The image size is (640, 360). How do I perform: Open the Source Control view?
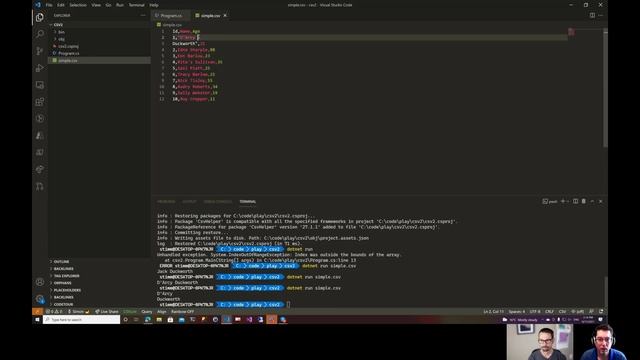(40, 51)
